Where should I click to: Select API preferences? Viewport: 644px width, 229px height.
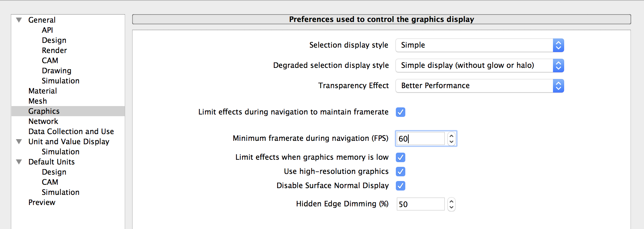47,30
